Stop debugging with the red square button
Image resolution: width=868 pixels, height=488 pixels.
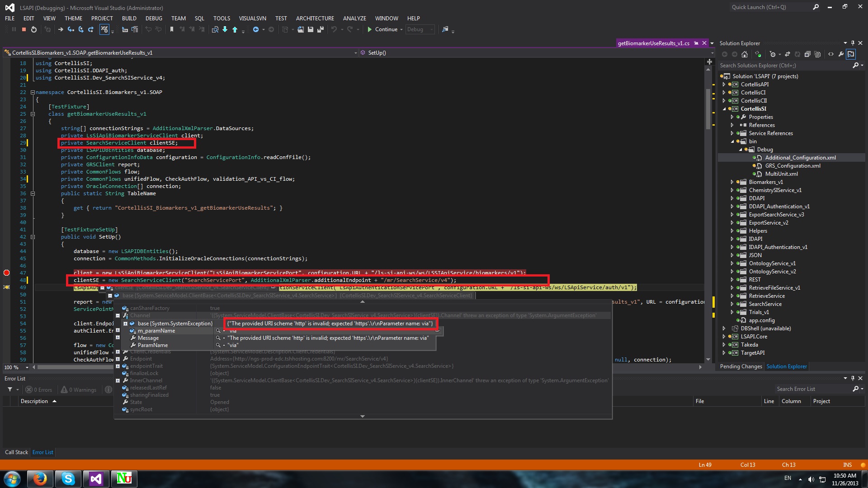click(x=24, y=29)
